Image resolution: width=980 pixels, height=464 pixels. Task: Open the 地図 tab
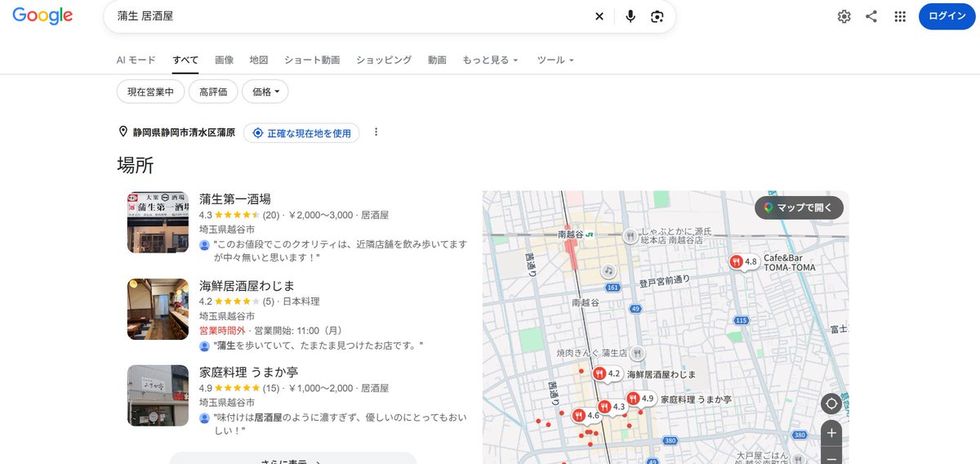[x=259, y=60]
